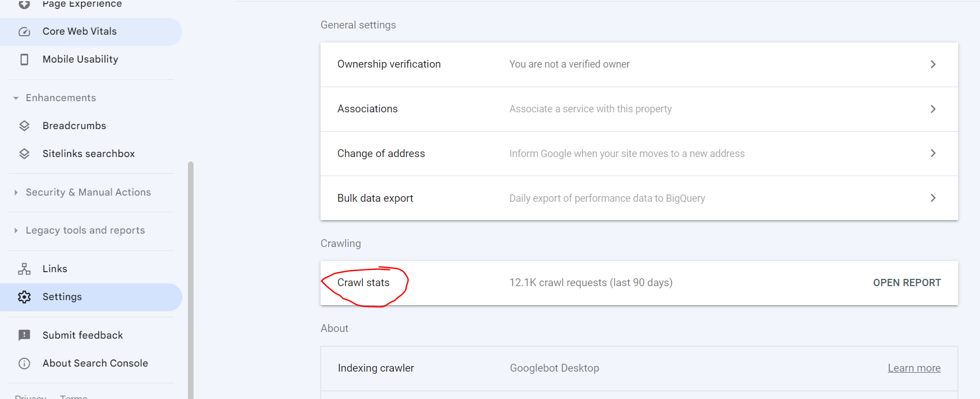Image resolution: width=980 pixels, height=399 pixels.
Task: Click the Learn more link
Action: click(x=914, y=368)
